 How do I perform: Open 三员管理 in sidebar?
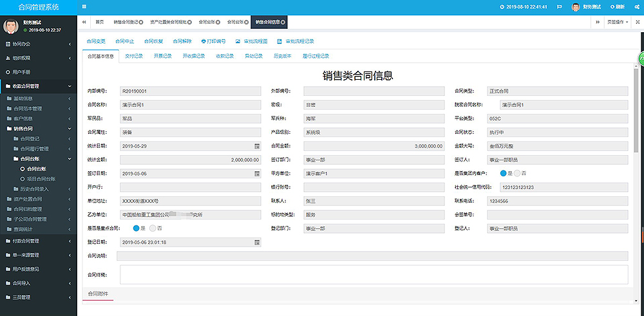pos(38,297)
